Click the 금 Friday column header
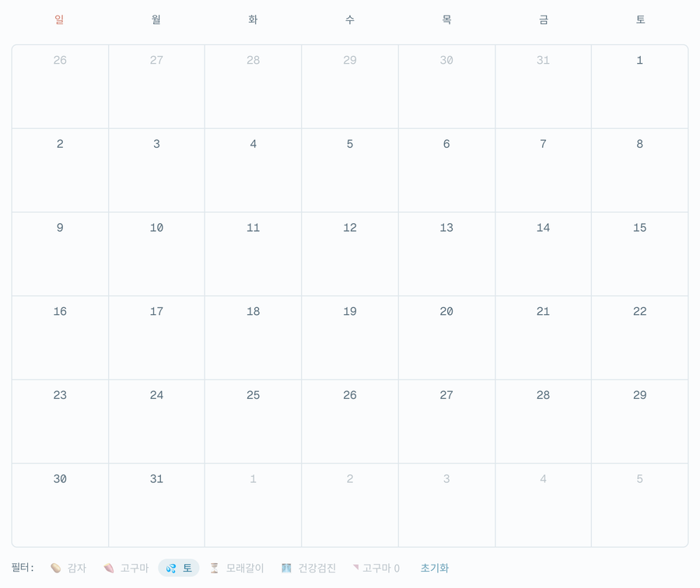 544,19
